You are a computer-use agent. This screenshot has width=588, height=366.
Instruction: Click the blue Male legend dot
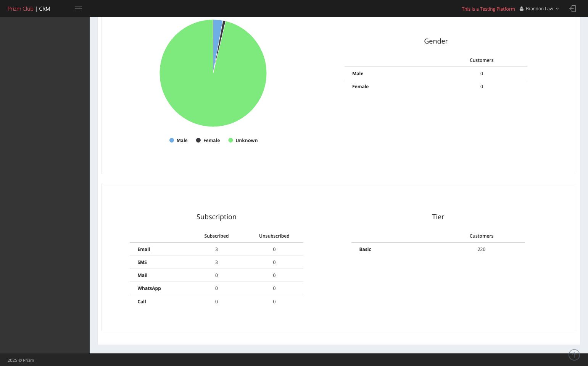coord(172,140)
